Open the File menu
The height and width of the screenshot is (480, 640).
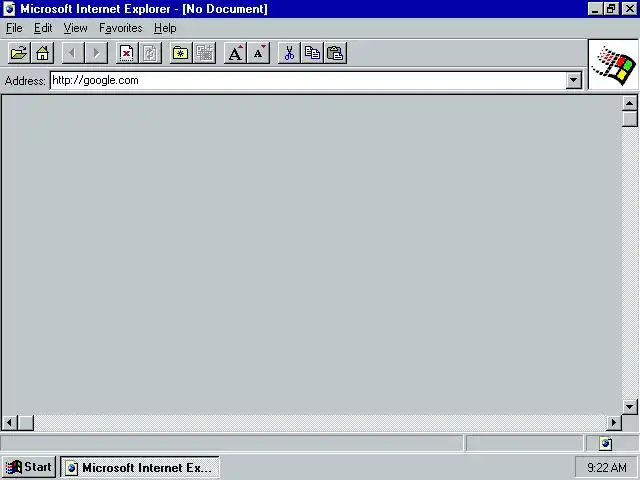(14, 28)
